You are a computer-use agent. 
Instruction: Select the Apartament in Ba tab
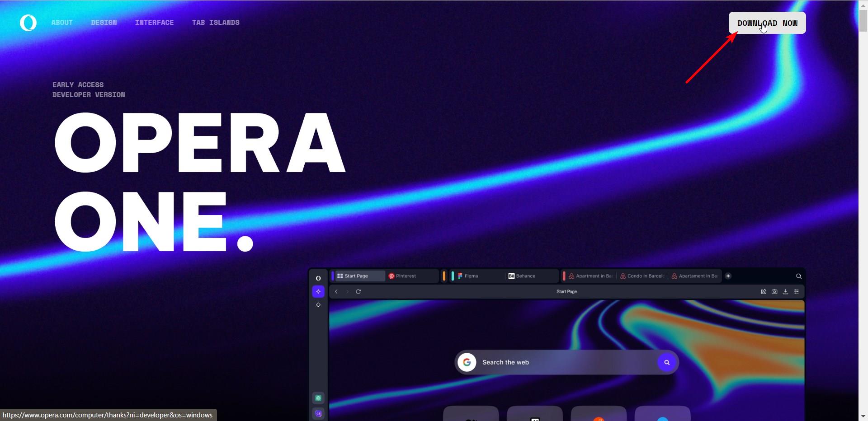pos(694,276)
